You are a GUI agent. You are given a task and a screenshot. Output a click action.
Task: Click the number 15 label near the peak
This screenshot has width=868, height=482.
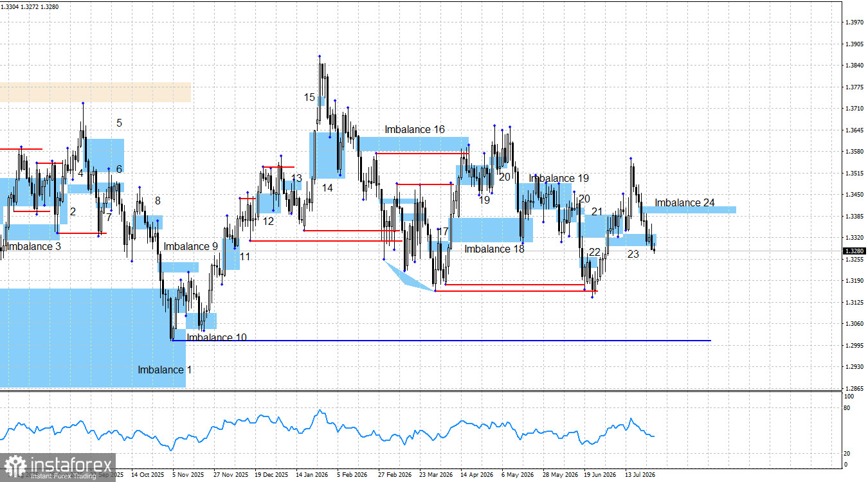(x=310, y=97)
